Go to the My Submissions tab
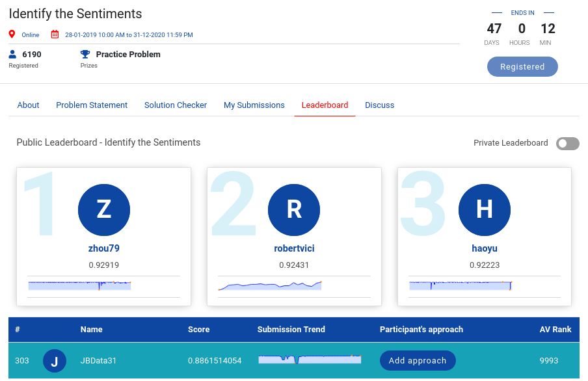 click(x=254, y=105)
